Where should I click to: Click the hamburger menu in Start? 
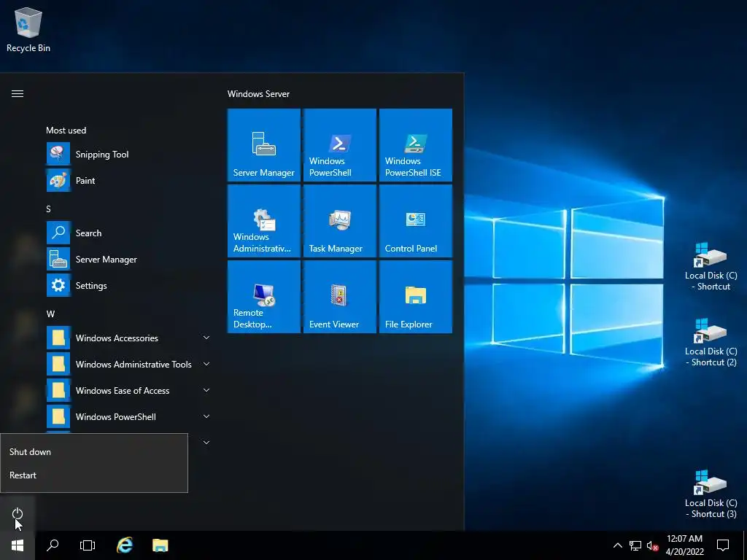pyautogui.click(x=18, y=94)
